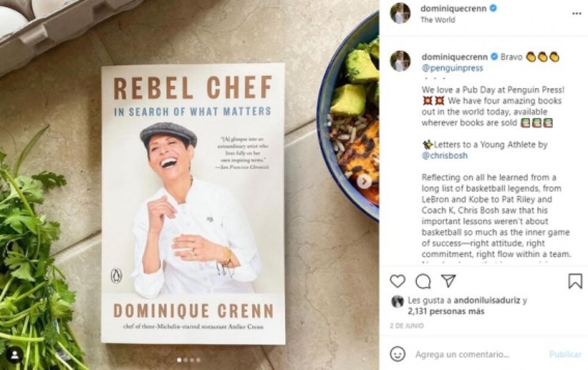Open dominiquecrenn profile picture in header

pyautogui.click(x=400, y=13)
